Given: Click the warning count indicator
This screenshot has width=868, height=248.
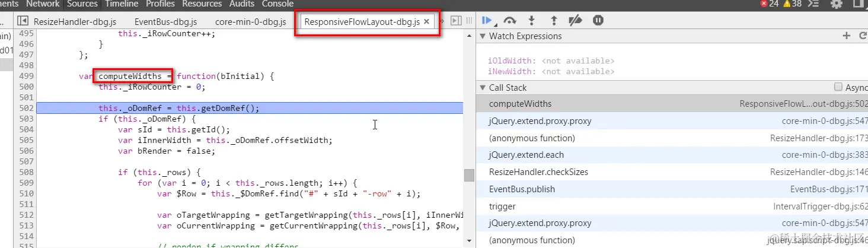Looking at the screenshot, I should pos(792,4).
